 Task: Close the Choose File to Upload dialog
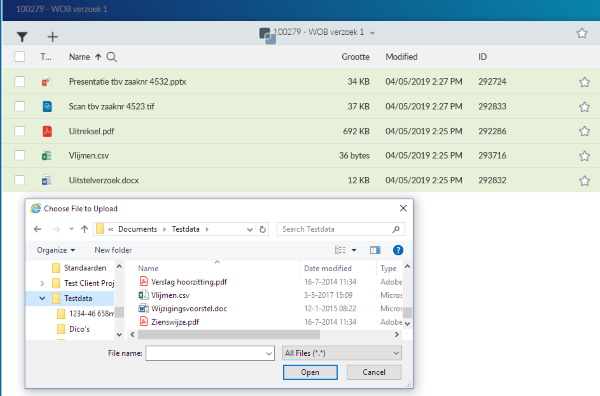pyautogui.click(x=403, y=208)
